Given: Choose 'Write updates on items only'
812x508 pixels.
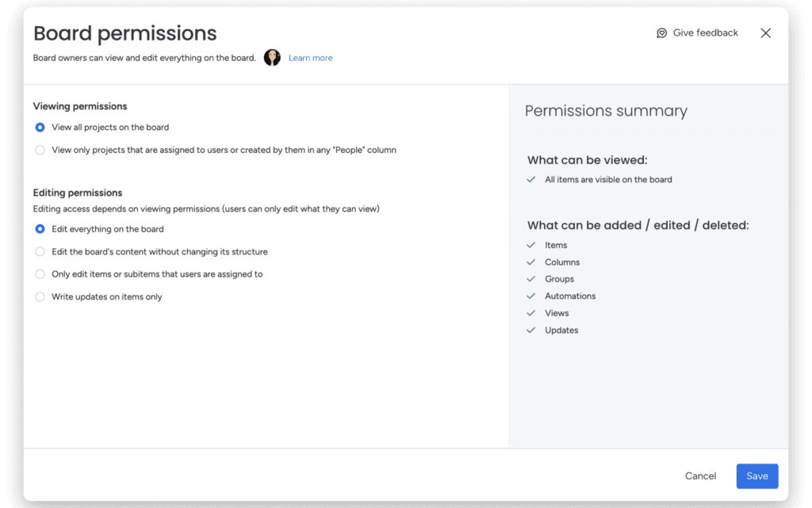Looking at the screenshot, I should pos(40,297).
